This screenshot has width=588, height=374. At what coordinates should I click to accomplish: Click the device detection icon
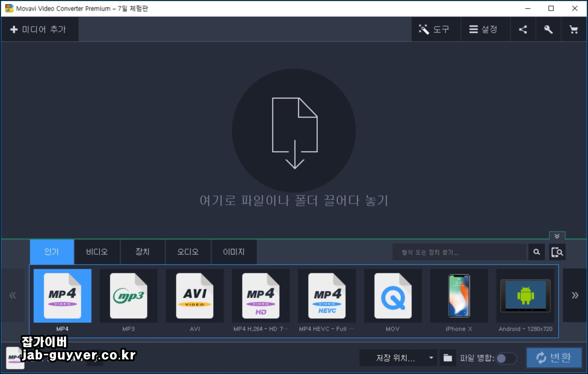557,252
